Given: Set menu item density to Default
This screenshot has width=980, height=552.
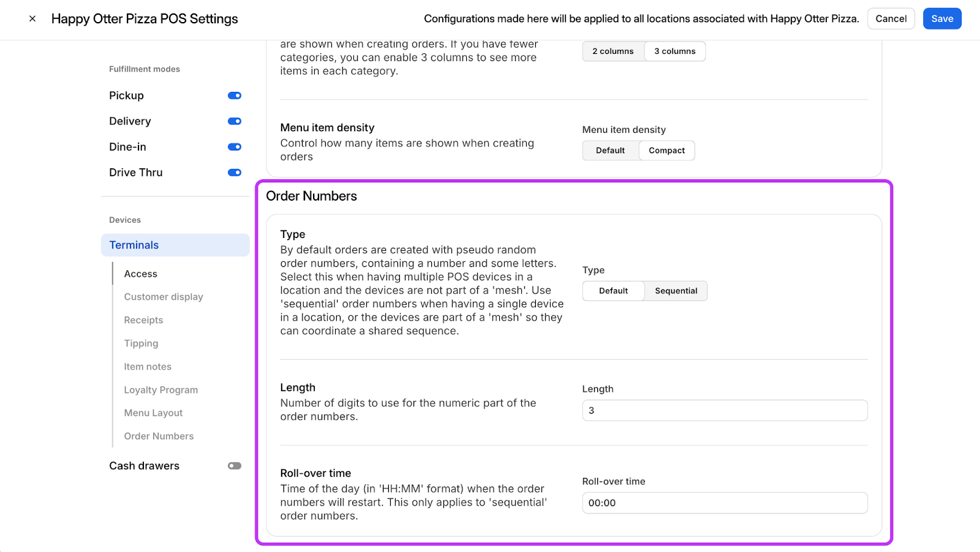Looking at the screenshot, I should tap(611, 151).
